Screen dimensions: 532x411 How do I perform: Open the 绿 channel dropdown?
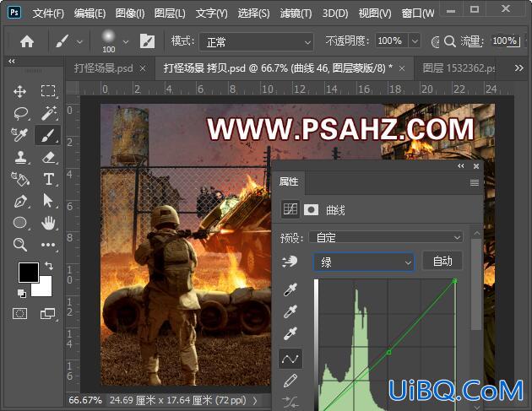point(363,262)
